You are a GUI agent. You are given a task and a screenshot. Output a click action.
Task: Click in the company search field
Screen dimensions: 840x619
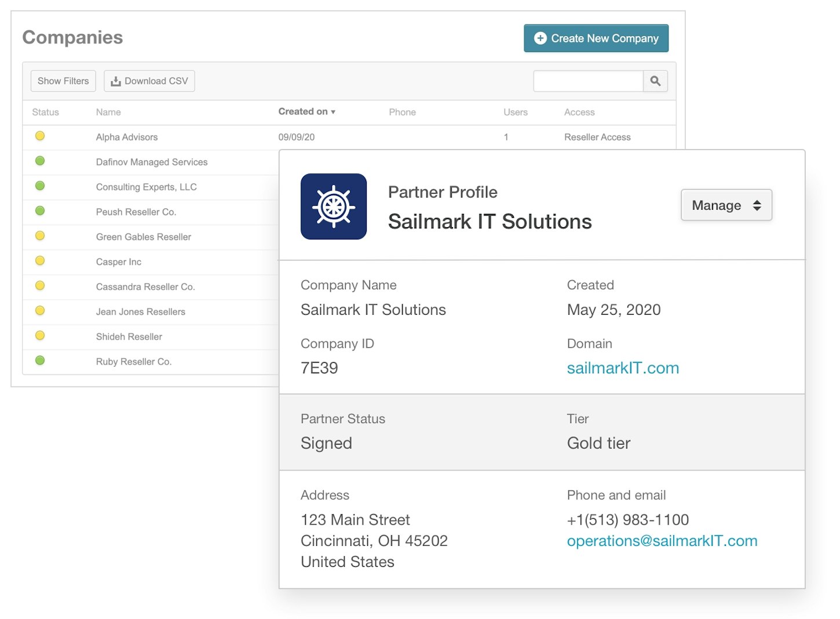point(587,81)
